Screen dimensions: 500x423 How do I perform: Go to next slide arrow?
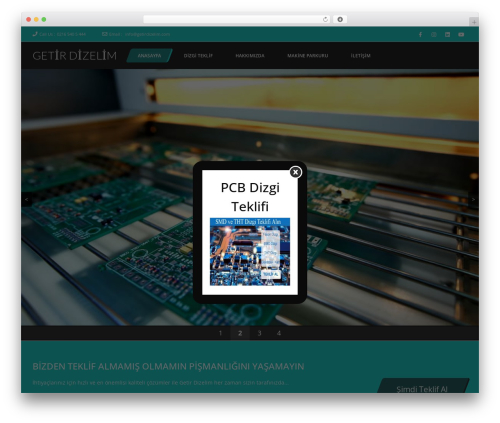[473, 200]
